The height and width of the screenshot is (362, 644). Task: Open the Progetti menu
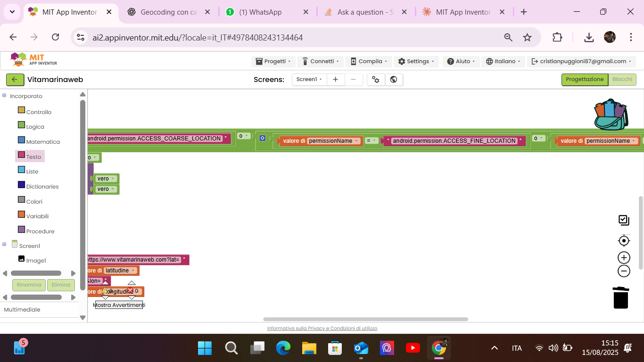coord(273,61)
